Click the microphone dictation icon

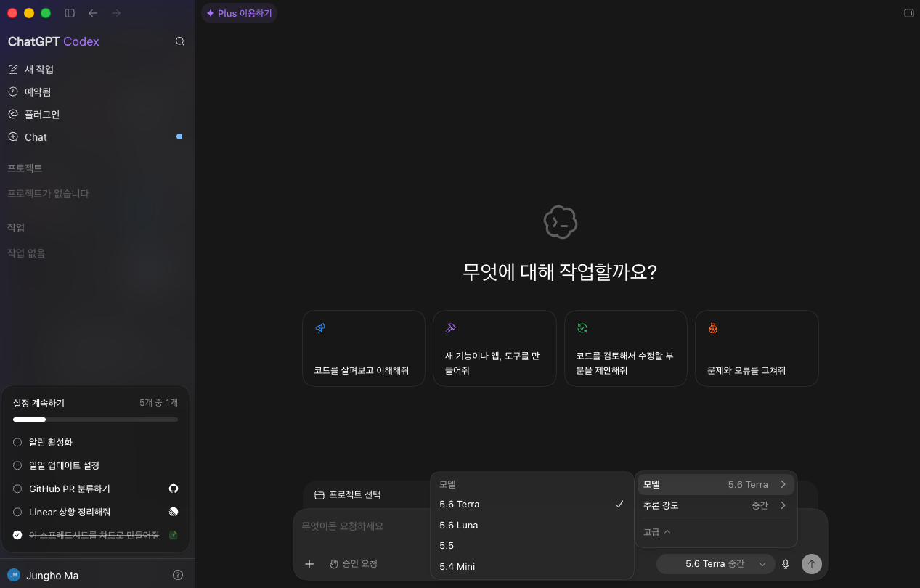click(786, 564)
